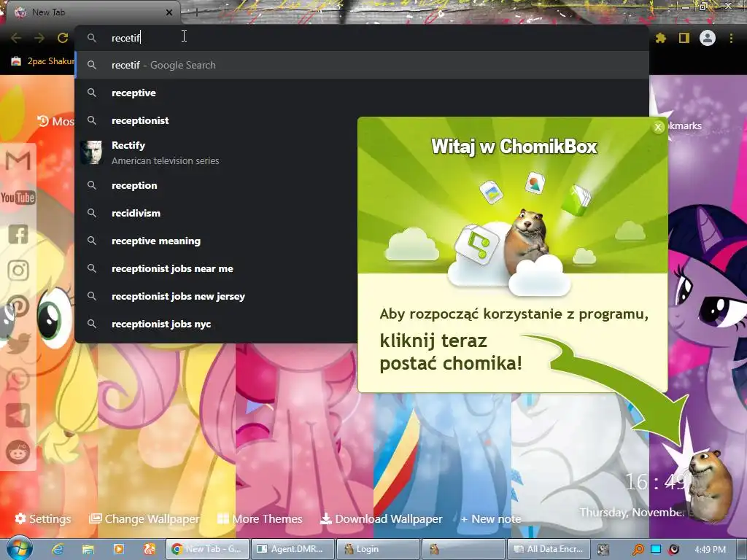This screenshot has height=560, width=747.
Task: Open a new browser tab plus
Action: (x=196, y=12)
